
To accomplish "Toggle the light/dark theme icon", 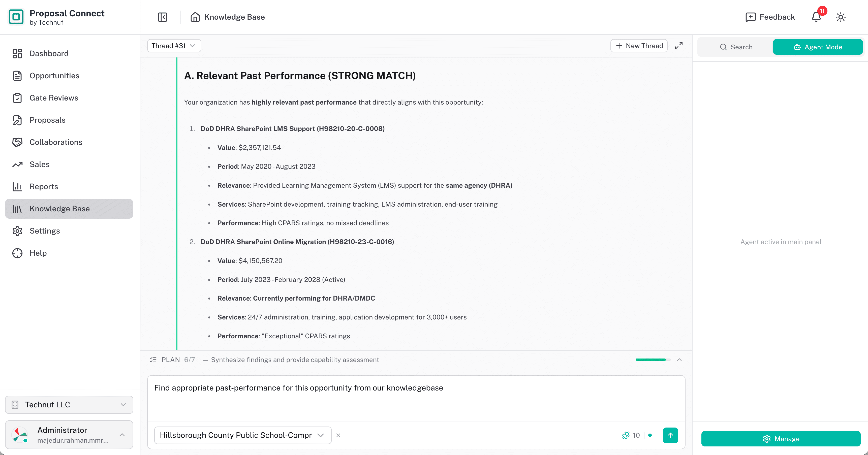I will [x=841, y=17].
